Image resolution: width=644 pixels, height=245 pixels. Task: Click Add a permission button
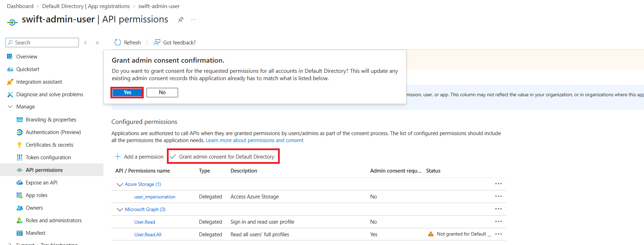tap(139, 157)
